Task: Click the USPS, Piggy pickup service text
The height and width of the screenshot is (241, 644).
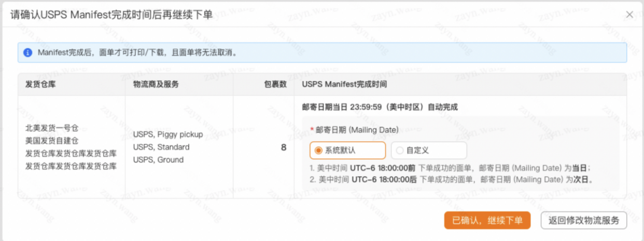Action: coord(168,135)
